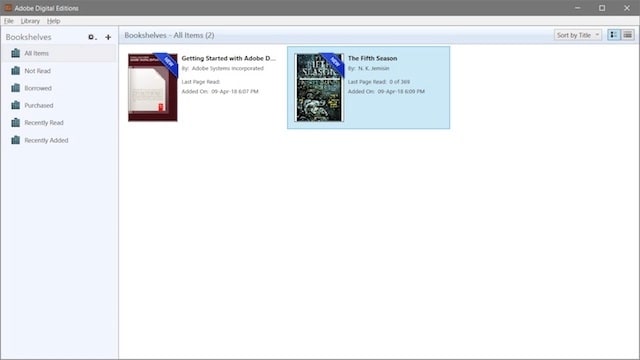Select the Borrowed shelf label
This screenshot has width=640, height=360.
38,88
